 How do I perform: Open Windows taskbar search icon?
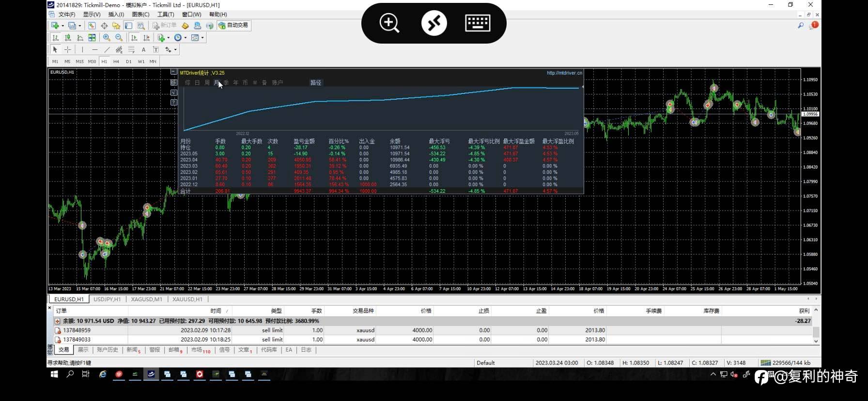pyautogui.click(x=70, y=374)
